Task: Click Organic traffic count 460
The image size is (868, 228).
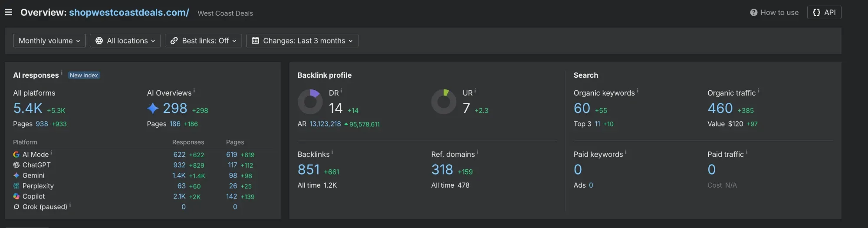Action: [720, 108]
